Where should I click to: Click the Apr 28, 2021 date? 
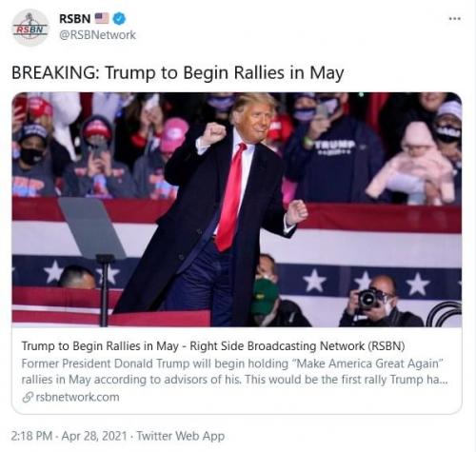pos(94,436)
